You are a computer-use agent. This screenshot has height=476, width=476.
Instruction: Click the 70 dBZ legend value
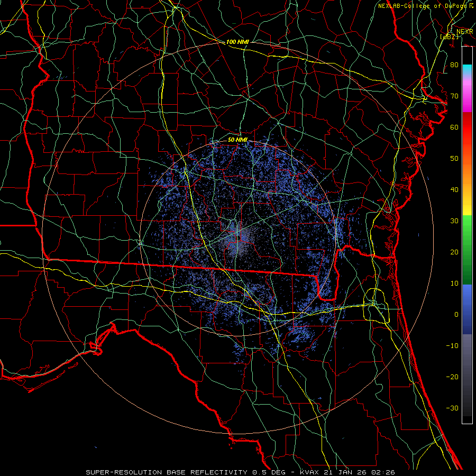click(x=454, y=96)
